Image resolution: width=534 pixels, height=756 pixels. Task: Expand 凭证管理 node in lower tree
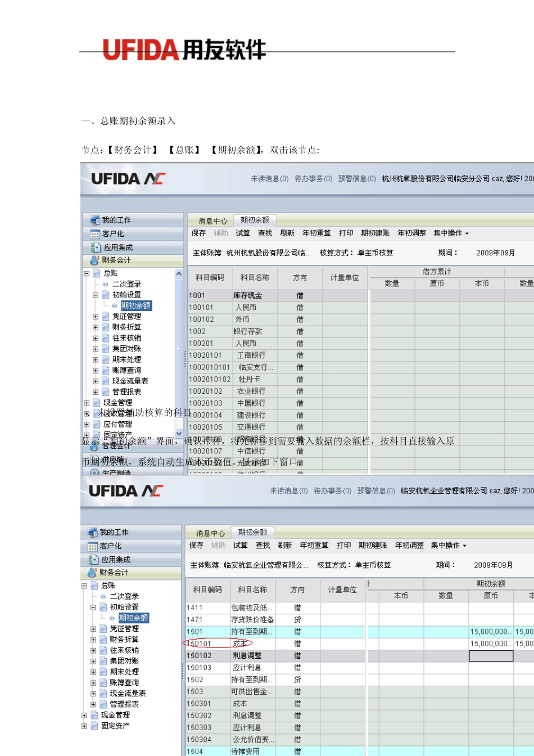coord(93,629)
